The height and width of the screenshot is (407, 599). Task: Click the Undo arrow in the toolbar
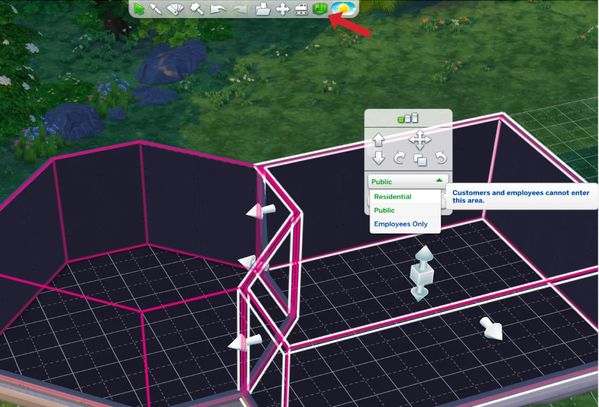pos(217,9)
